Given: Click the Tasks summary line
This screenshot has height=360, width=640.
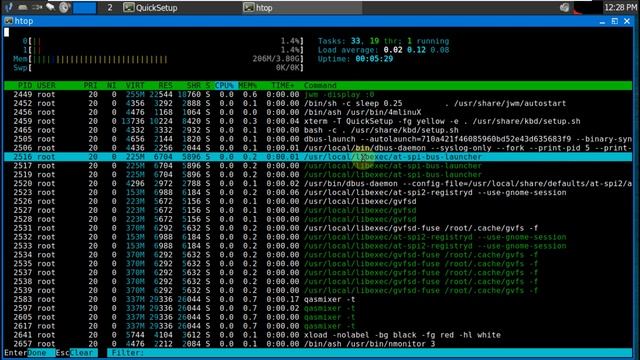Looking at the screenshot, I should 383,41.
